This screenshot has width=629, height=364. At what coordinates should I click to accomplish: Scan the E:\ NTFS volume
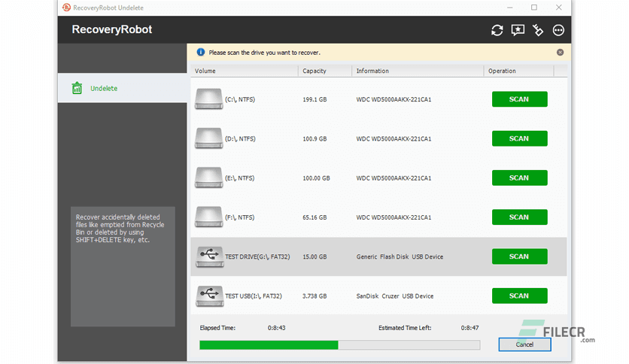[519, 177]
